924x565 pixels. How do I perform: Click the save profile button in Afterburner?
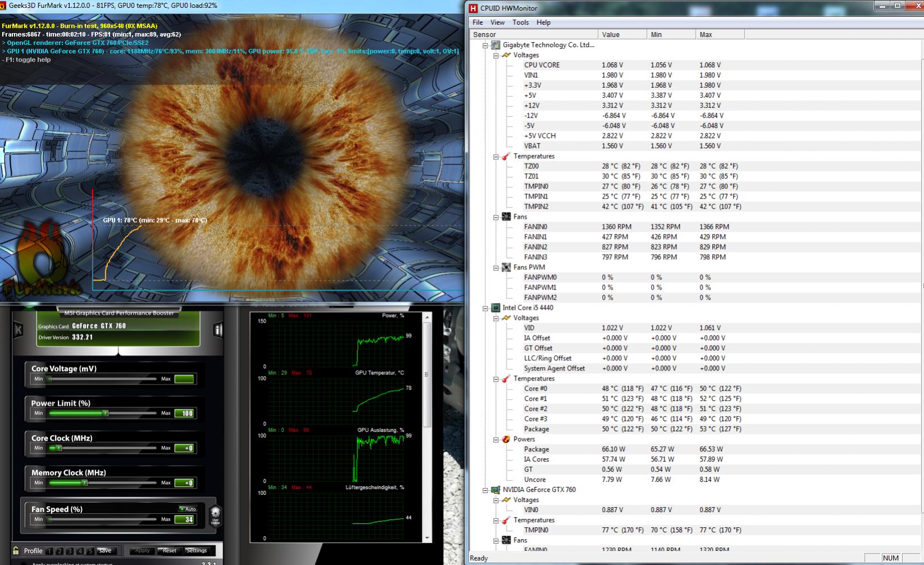106,551
